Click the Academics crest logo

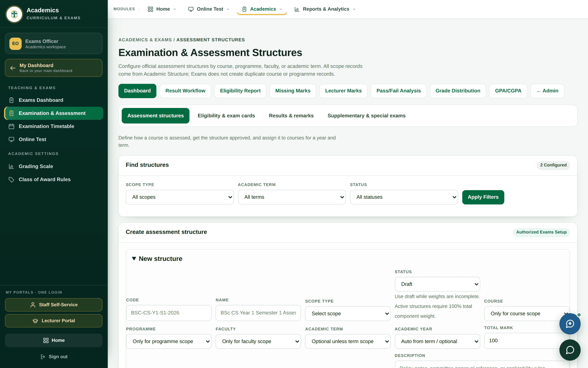coord(14,14)
